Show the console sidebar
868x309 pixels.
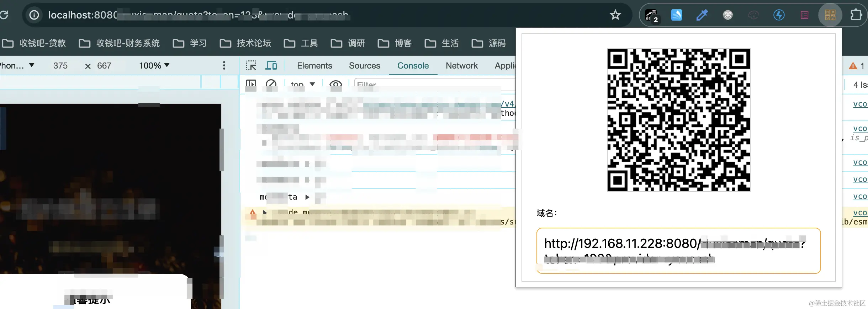point(251,85)
